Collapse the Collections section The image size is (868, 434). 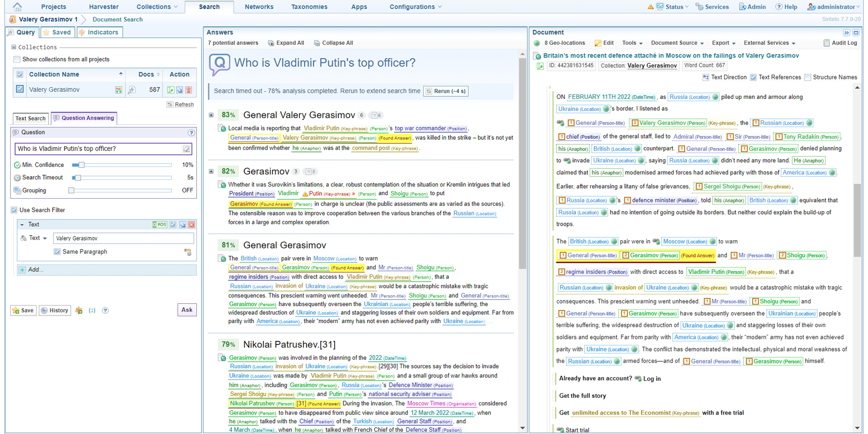pyautogui.click(x=14, y=47)
